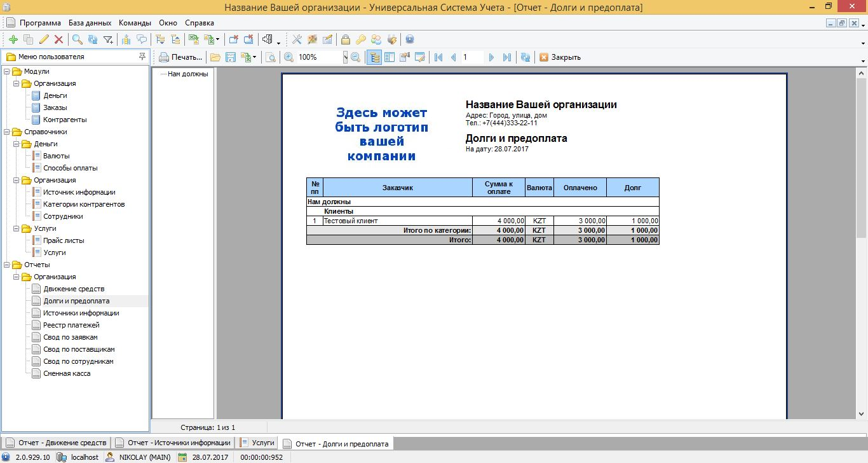This screenshot has height=463, width=868.
Task: Click the Refresh icon in main toolbar
Action: click(93, 39)
